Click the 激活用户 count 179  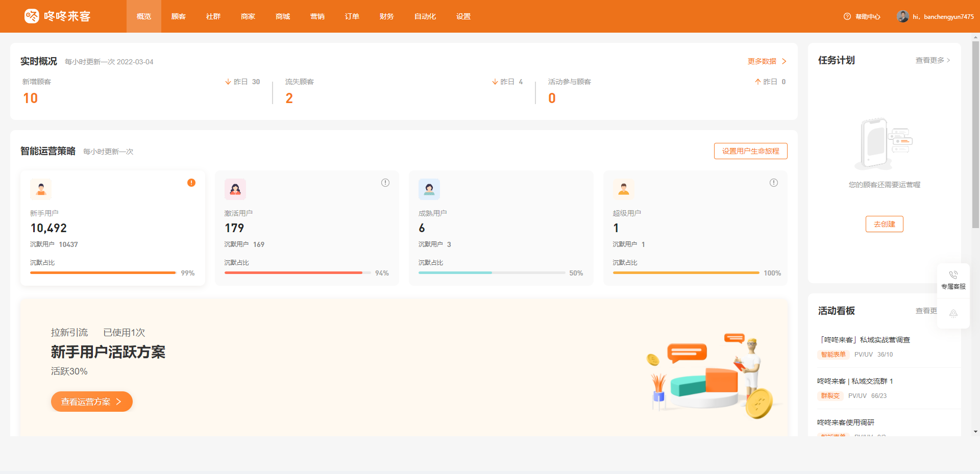pos(234,228)
